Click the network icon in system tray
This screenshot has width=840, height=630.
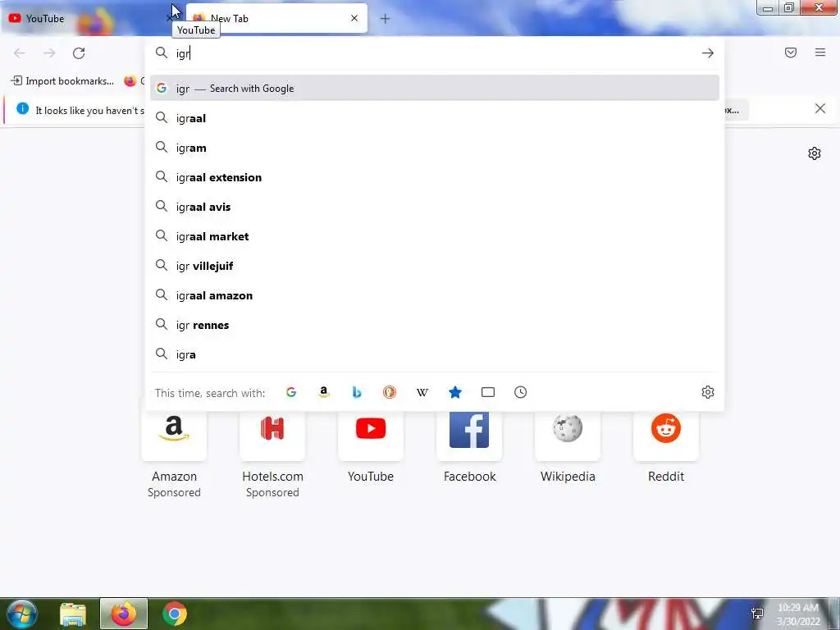757,614
